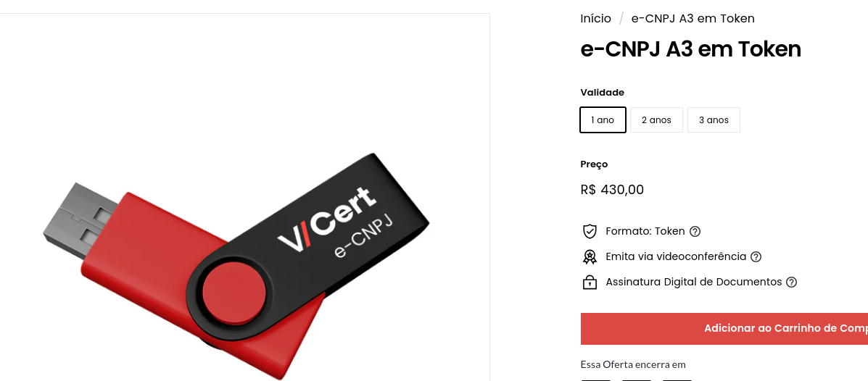The height and width of the screenshot is (381, 868).
Task: Click the Essa Oferta encerra em label
Action: (x=633, y=364)
